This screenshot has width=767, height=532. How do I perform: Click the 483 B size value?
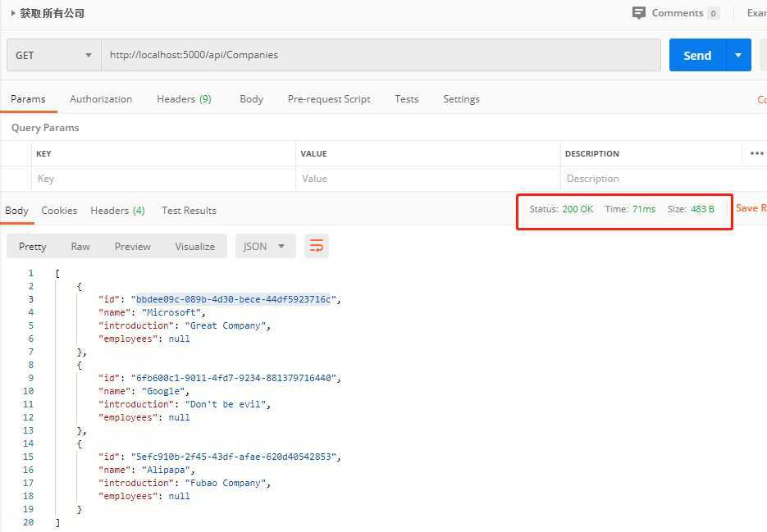[702, 209]
